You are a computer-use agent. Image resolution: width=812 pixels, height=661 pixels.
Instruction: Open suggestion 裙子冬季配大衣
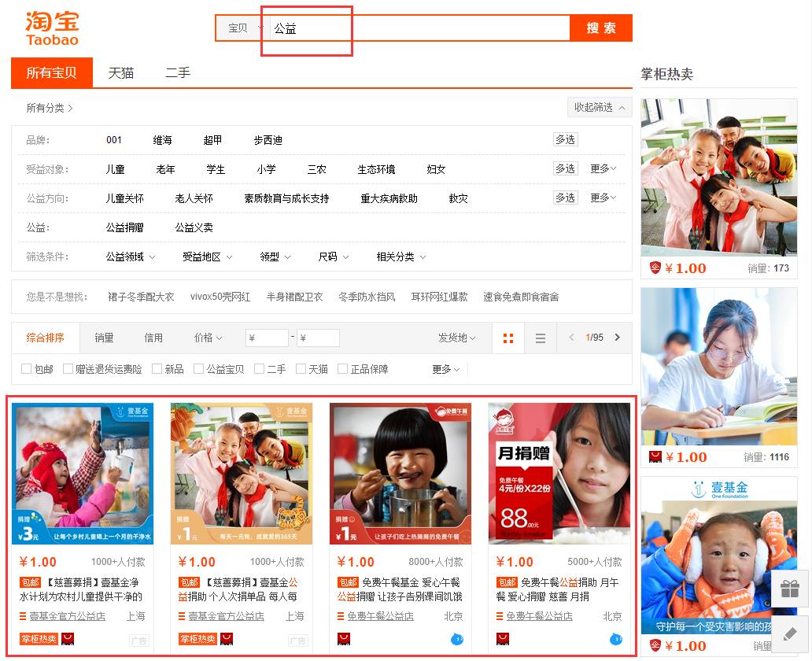(x=141, y=297)
